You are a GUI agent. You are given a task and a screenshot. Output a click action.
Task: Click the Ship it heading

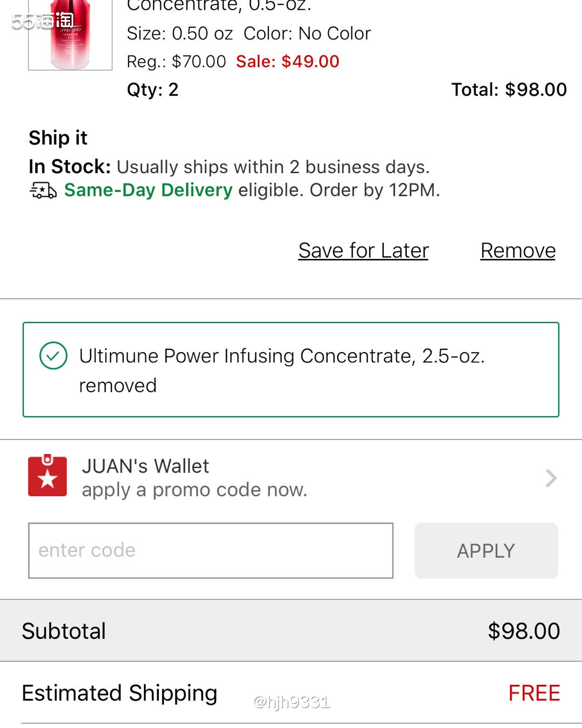pos(58,138)
